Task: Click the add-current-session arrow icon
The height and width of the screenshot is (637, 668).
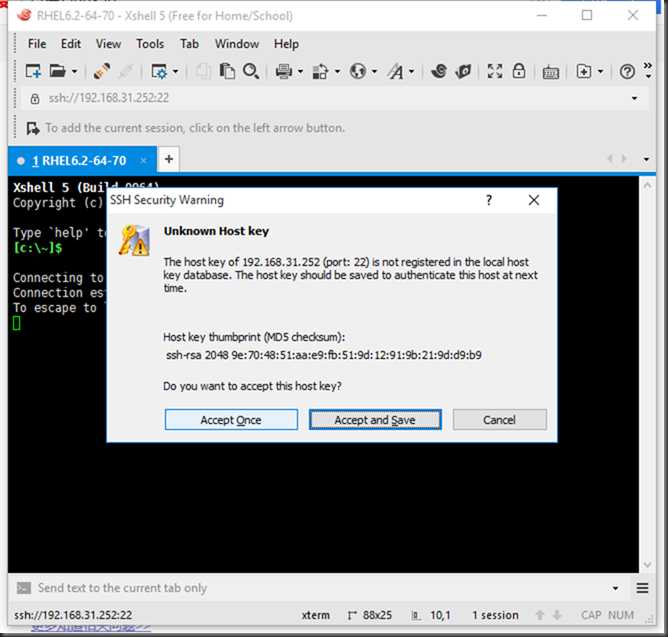Action: 32,128
